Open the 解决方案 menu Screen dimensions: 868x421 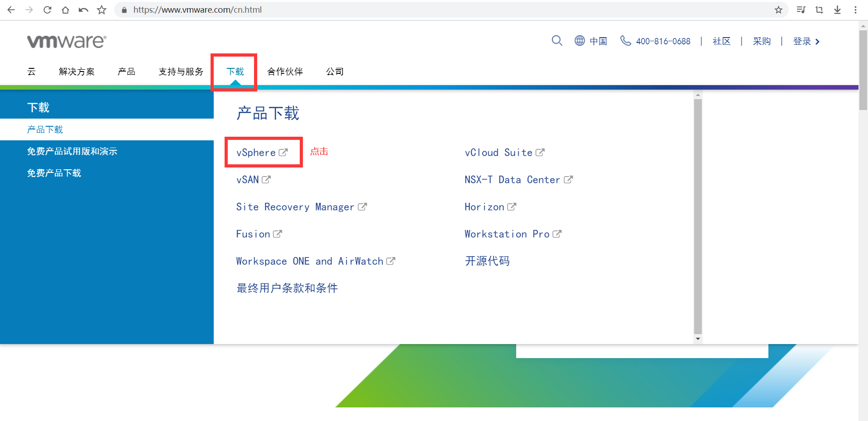[77, 72]
